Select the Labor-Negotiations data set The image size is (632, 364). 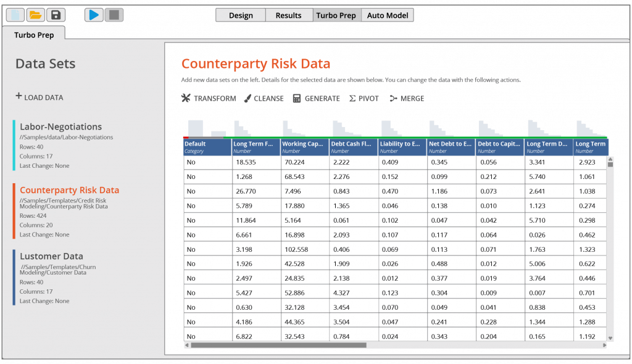[x=60, y=126]
